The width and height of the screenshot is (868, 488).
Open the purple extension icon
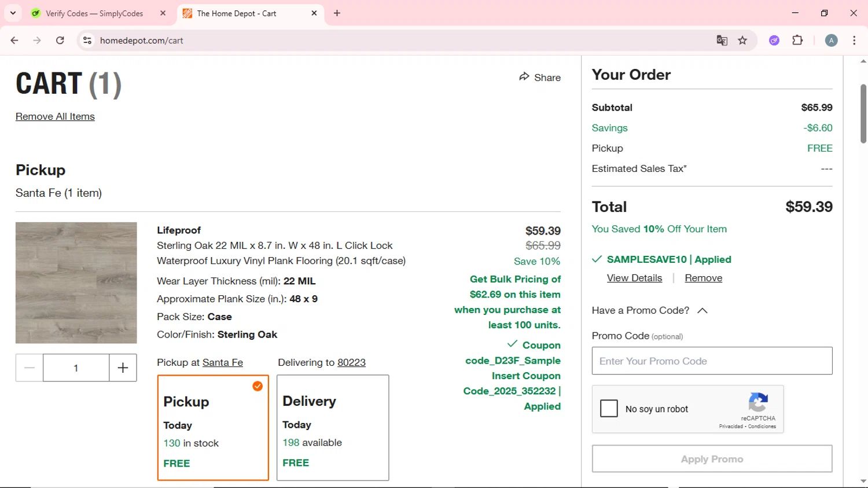[x=774, y=41]
